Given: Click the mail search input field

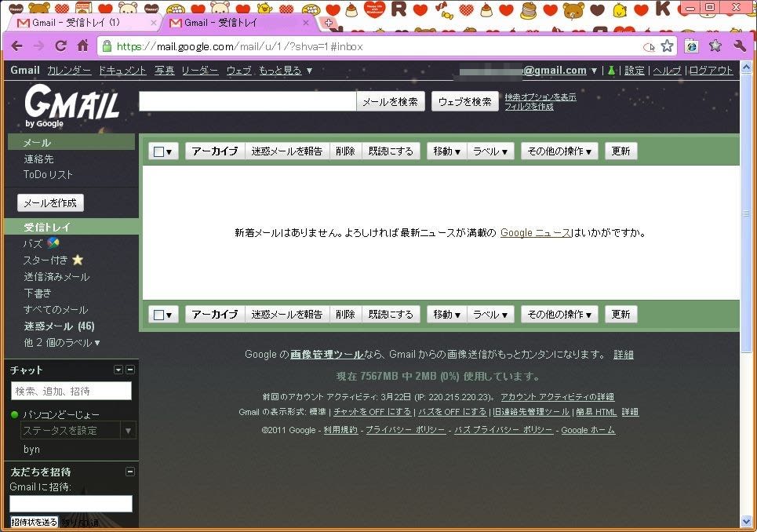Looking at the screenshot, I should pyautogui.click(x=247, y=101).
